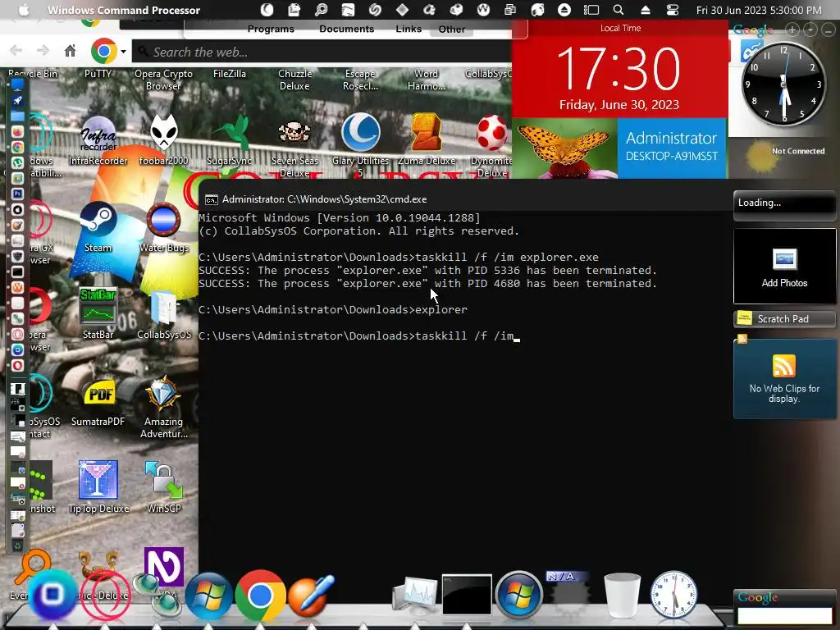This screenshot has height=630, width=840.
Task: Open TipTop Deluxe cocktail icon
Action: pyautogui.click(x=98, y=480)
